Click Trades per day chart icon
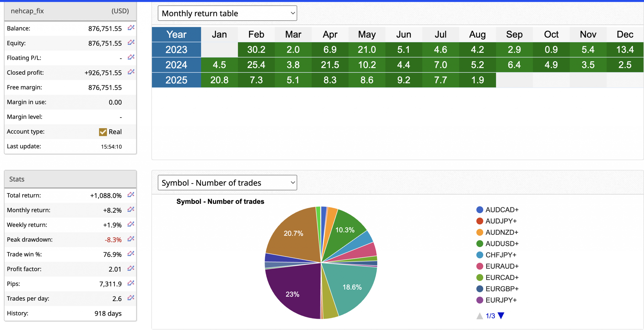The width and height of the screenshot is (644, 333). (131, 298)
